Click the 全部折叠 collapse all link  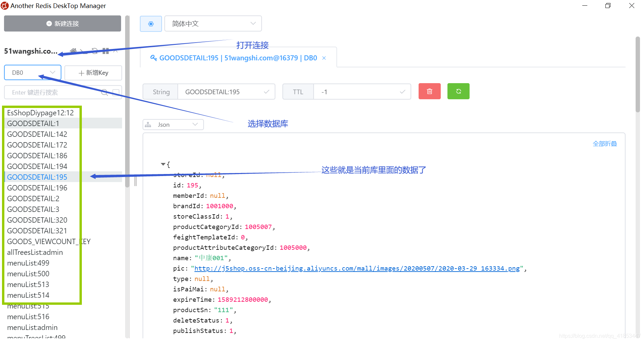point(605,144)
